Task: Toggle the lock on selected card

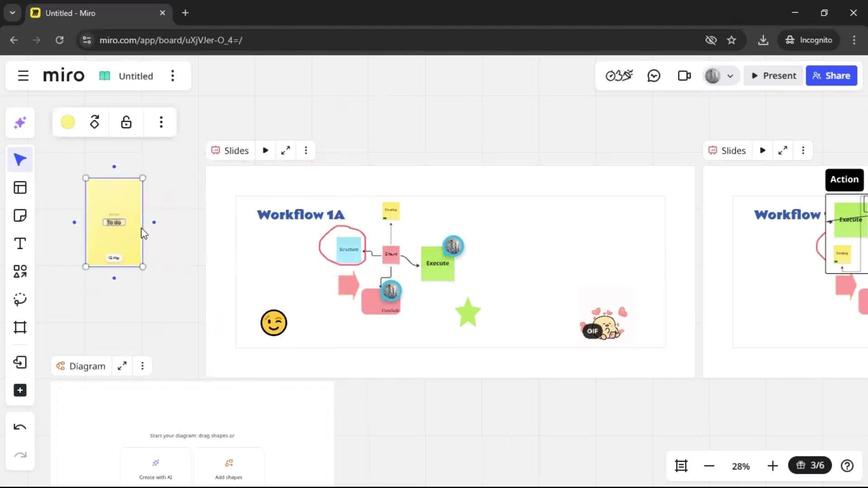Action: click(x=126, y=122)
